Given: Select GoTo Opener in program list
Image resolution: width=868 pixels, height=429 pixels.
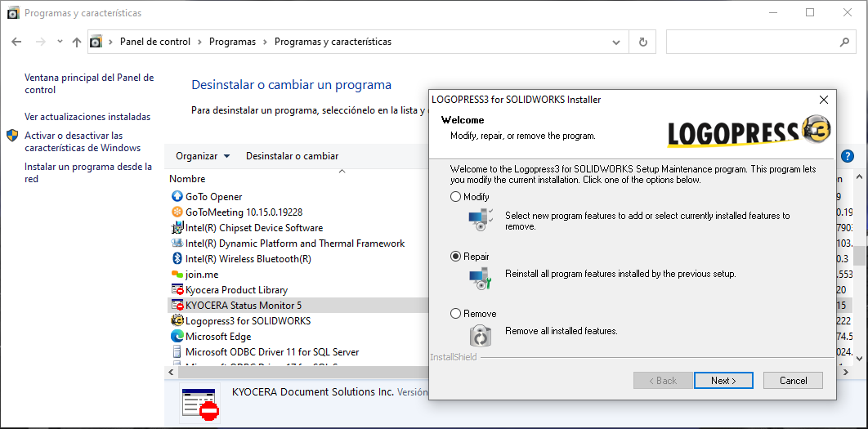Looking at the screenshot, I should 213,196.
